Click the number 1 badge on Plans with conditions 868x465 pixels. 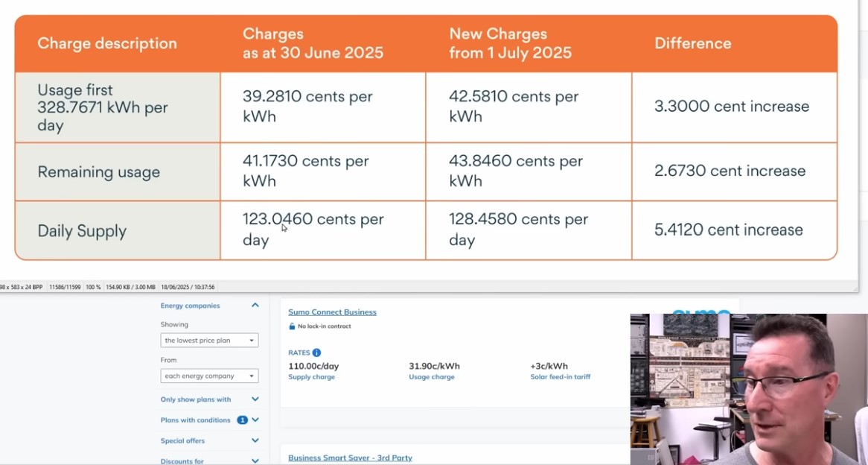point(242,420)
